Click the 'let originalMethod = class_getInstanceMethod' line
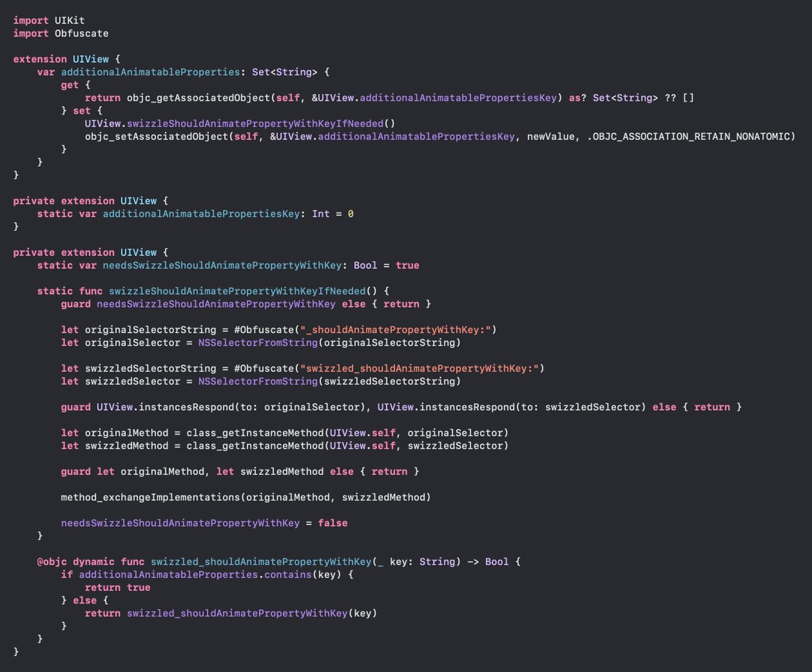 (x=285, y=432)
